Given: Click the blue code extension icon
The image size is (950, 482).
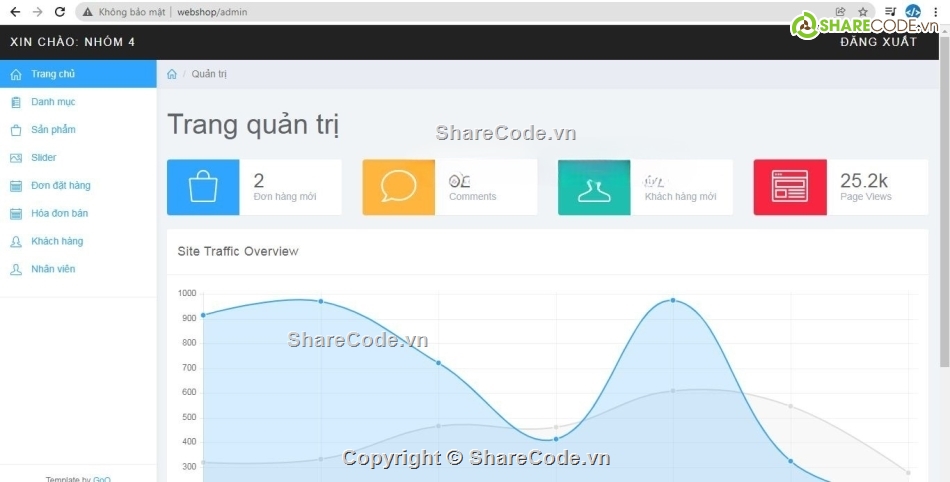Looking at the screenshot, I should pos(912,12).
